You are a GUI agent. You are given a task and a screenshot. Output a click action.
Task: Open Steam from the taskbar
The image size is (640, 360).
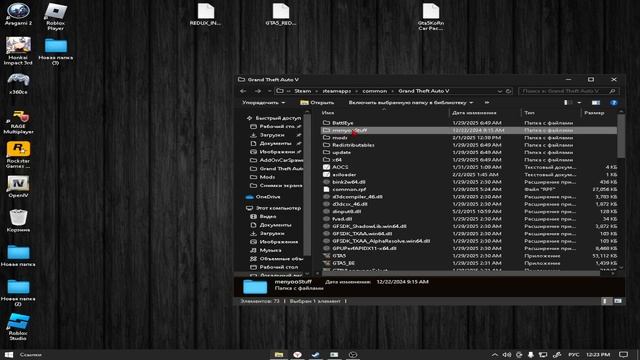(x=316, y=355)
